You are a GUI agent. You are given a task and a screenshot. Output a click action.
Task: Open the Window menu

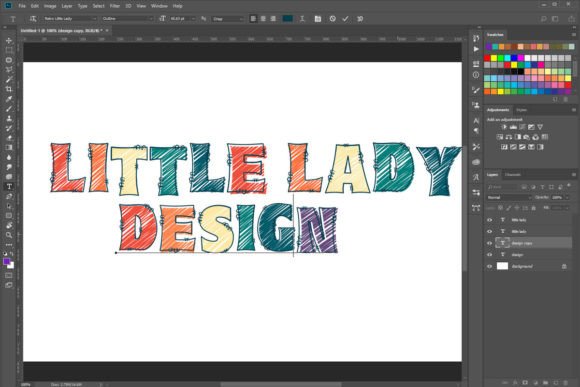[159, 6]
